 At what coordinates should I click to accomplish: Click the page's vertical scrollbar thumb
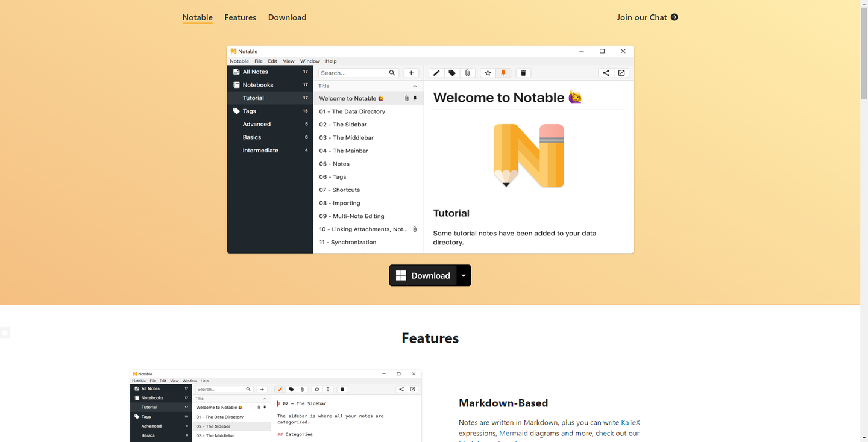click(864, 52)
